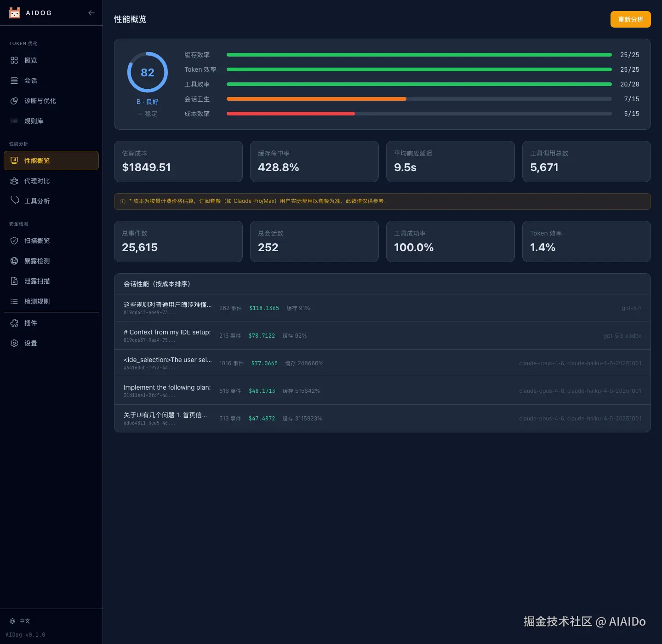Click the 暴露检测 exposure detection icon
This screenshot has height=644, width=662.
coord(14,261)
